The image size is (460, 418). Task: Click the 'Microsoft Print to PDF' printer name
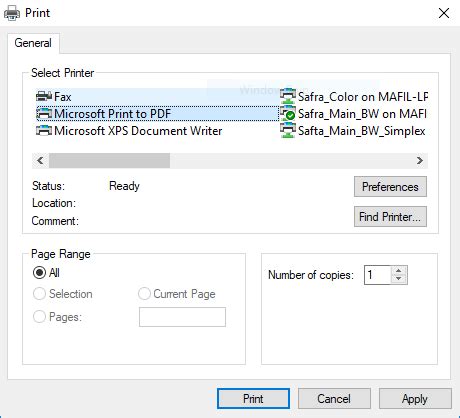tap(113, 114)
